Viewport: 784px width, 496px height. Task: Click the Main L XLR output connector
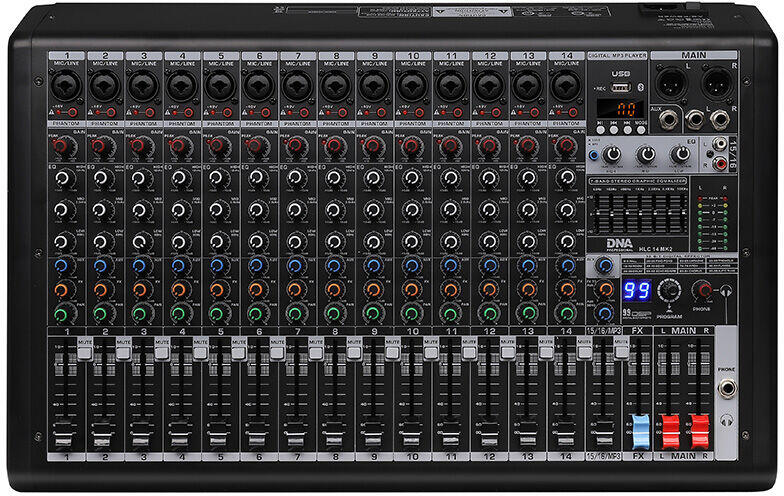coord(669,80)
